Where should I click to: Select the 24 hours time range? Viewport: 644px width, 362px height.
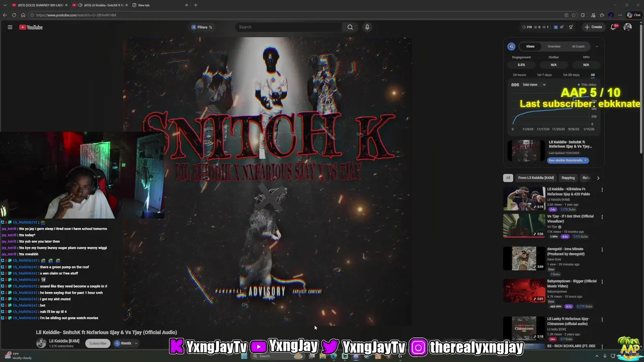519,75
